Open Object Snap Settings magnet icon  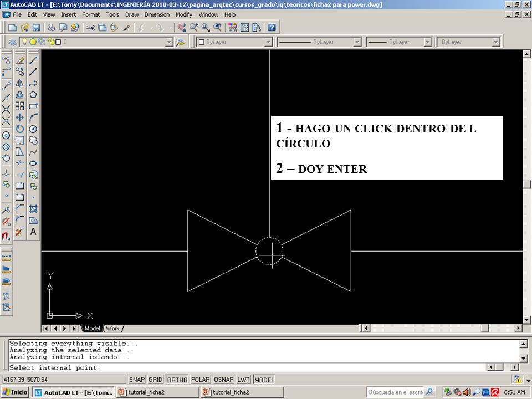pos(6,235)
